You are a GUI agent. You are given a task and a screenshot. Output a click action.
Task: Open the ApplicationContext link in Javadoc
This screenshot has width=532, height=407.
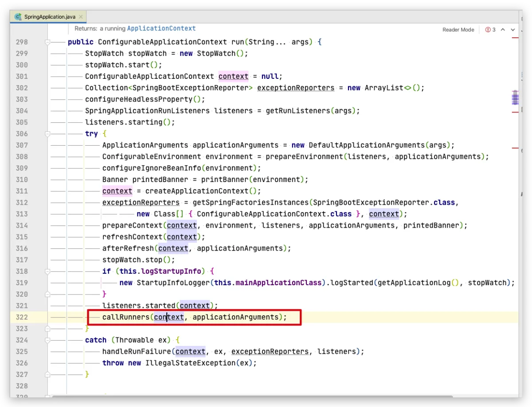(161, 28)
